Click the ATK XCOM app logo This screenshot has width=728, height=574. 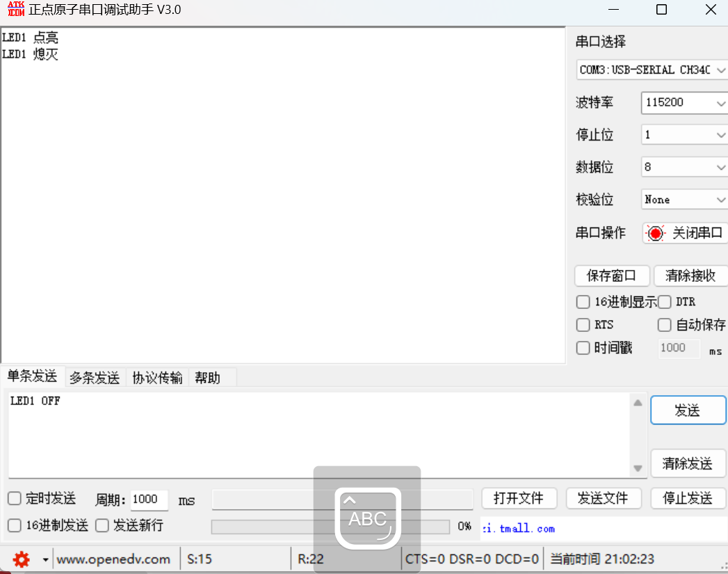point(16,9)
